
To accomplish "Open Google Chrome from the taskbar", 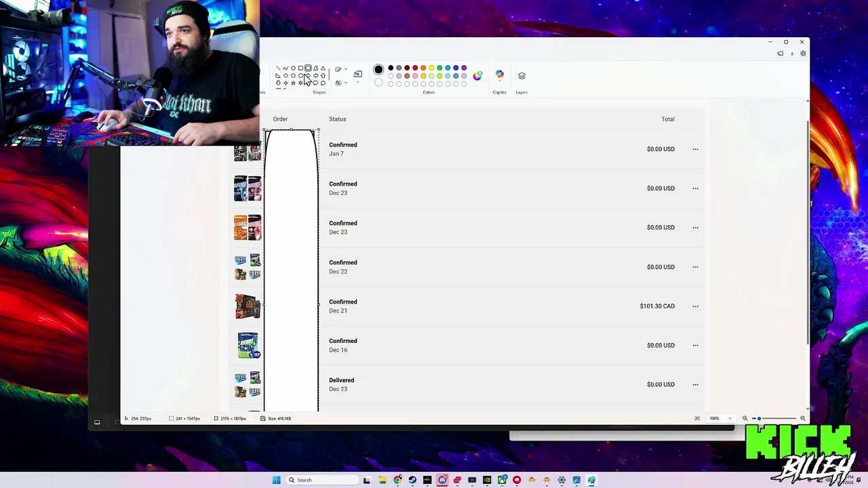I will click(x=397, y=480).
